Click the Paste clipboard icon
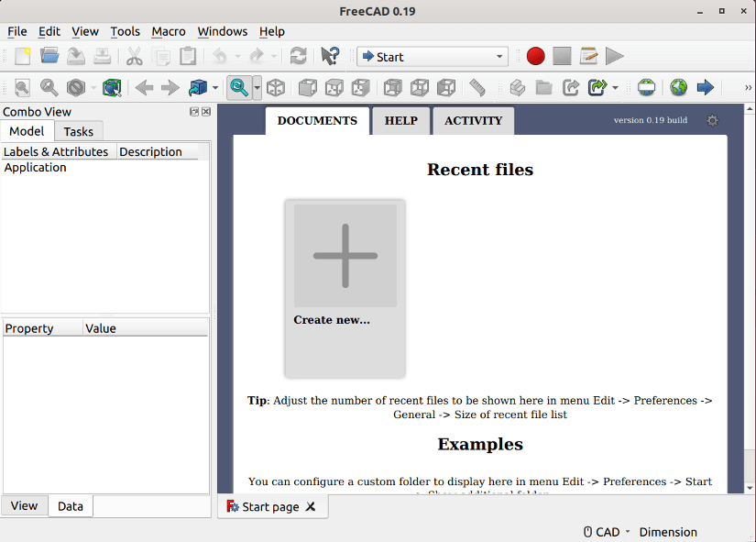This screenshot has width=756, height=542. point(188,57)
